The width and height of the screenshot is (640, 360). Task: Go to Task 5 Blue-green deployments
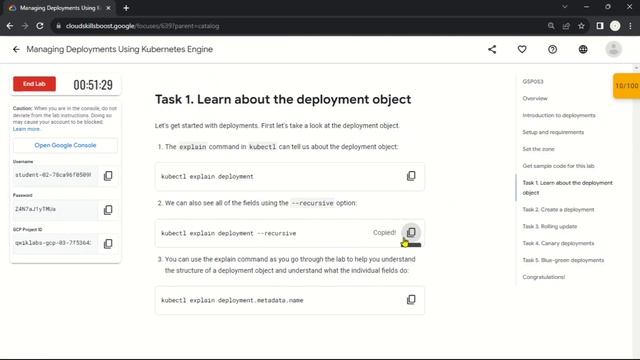pos(563,260)
